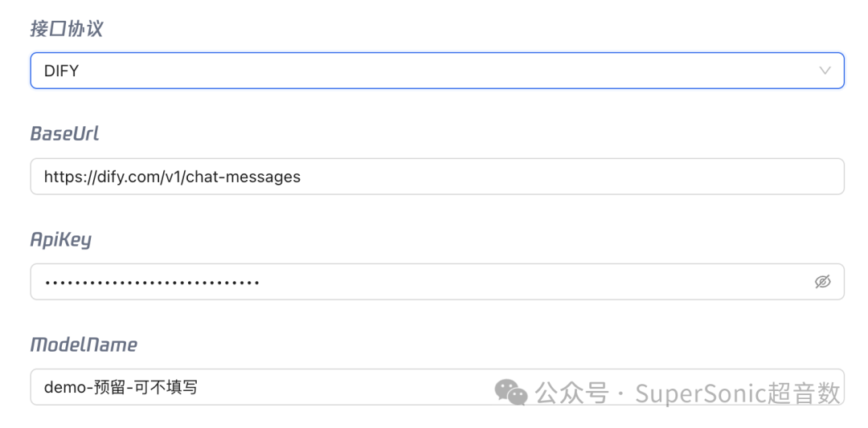Click the ModelName field label
The height and width of the screenshot is (428, 868).
[x=84, y=344]
